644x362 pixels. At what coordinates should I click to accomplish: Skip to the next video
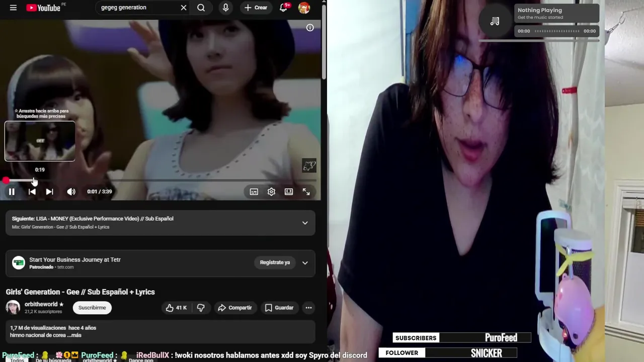pyautogui.click(x=49, y=192)
